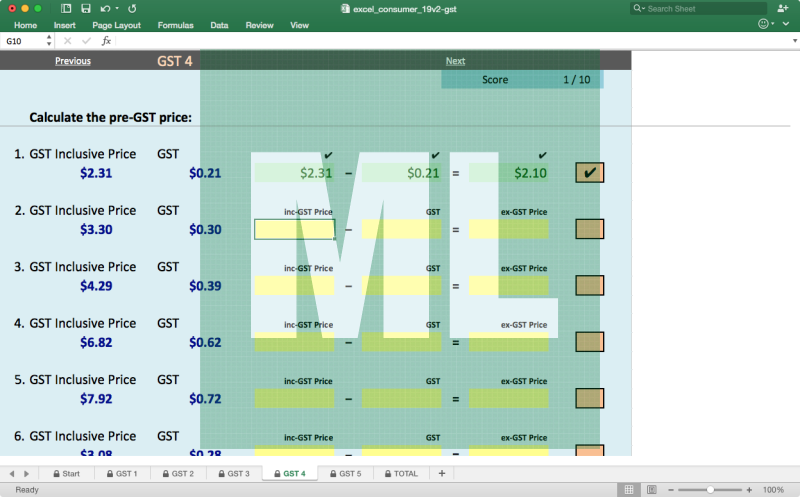Click the check box for question 2
Image resolution: width=800 pixels, height=497 pixels.
coord(589,229)
